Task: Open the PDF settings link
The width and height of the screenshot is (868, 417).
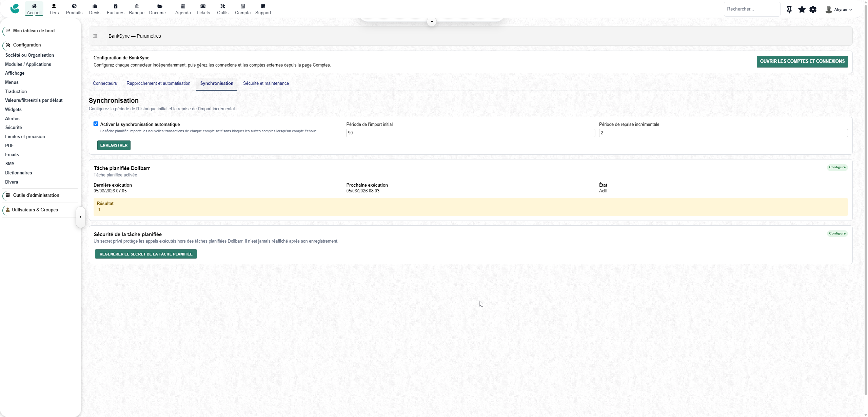Action: coord(9,146)
